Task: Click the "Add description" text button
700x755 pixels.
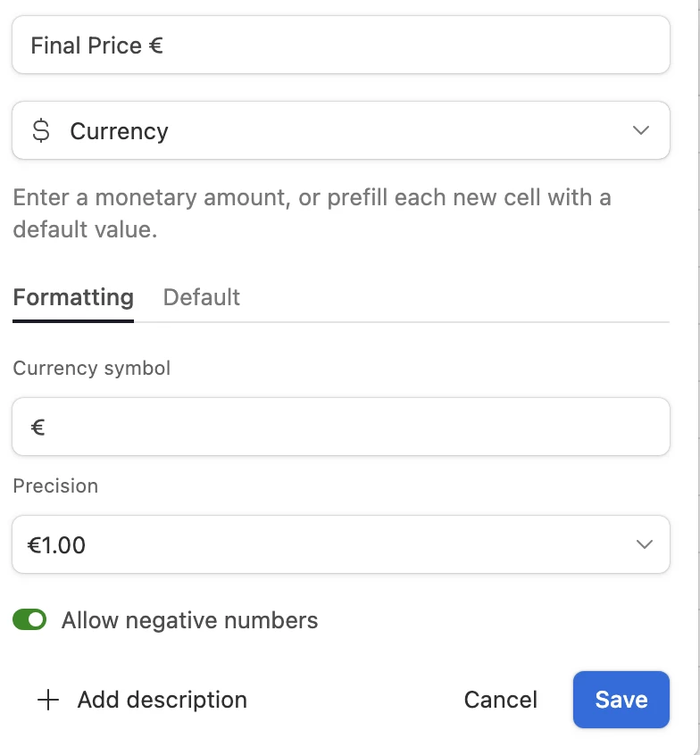Action: (162, 701)
